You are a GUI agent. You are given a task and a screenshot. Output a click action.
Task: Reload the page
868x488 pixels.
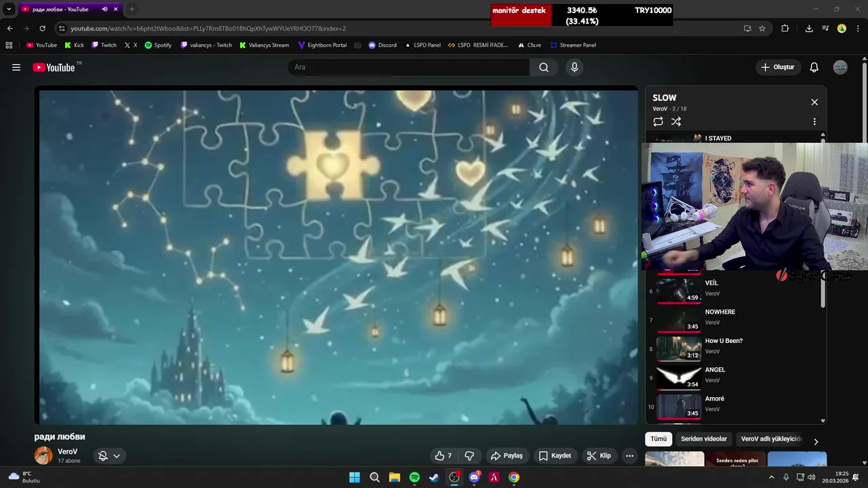click(42, 28)
